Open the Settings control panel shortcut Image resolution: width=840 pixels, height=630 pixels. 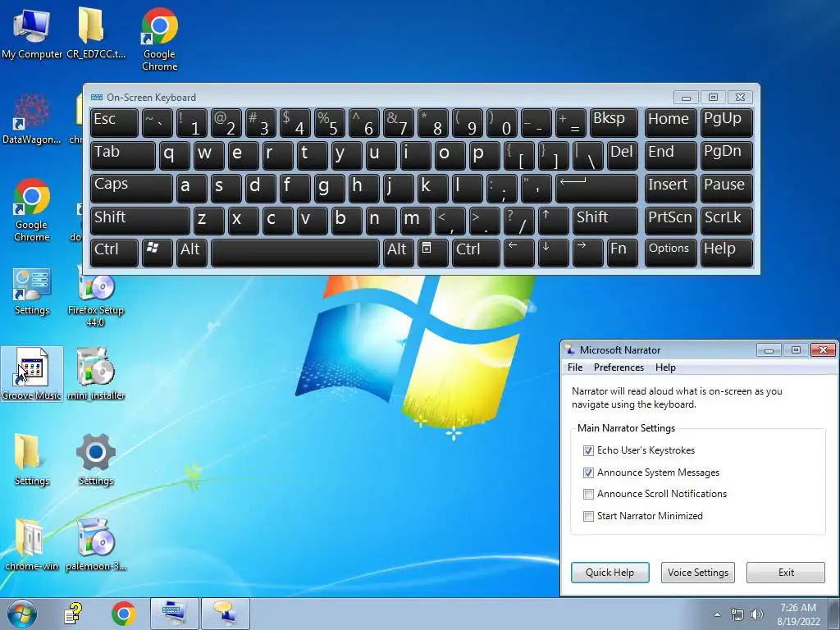click(32, 292)
